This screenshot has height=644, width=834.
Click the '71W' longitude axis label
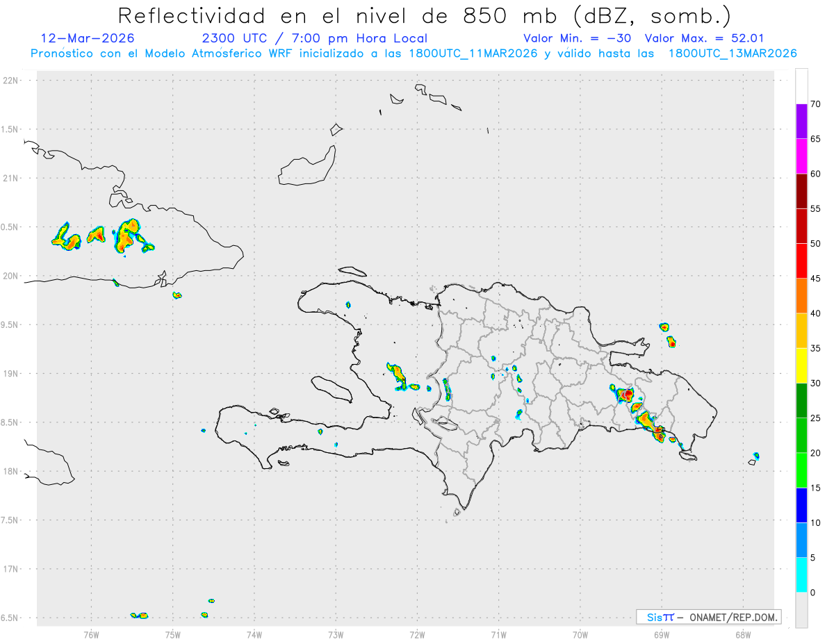pos(498,634)
